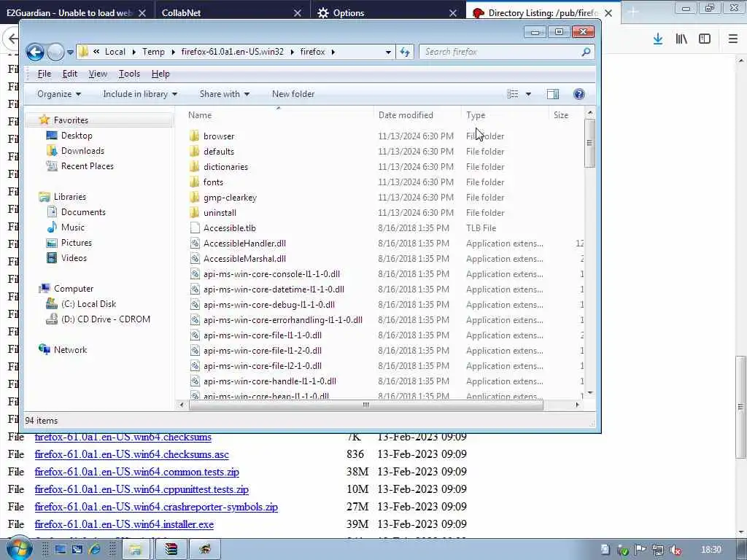Select the dictionaries folder icon
Image resolution: width=747 pixels, height=560 pixels.
(194, 167)
